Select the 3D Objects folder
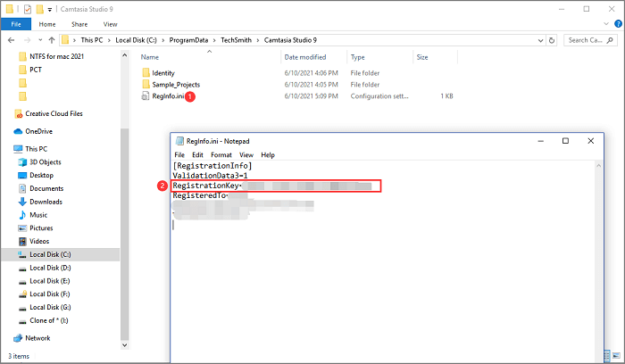 [45, 161]
